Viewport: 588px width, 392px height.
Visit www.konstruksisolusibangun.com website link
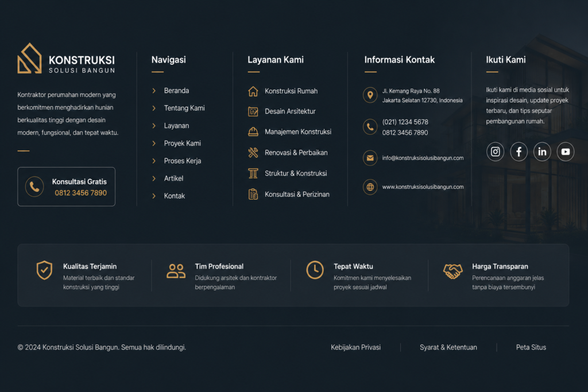point(423,187)
